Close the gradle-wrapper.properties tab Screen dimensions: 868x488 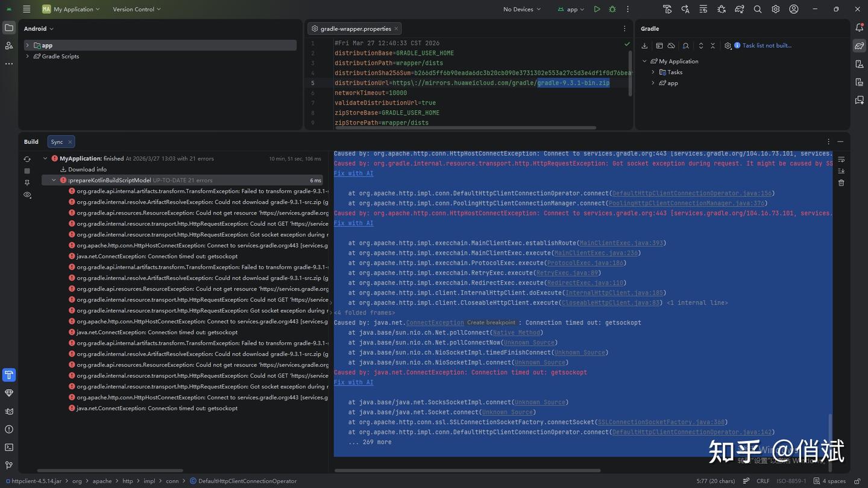396,28
